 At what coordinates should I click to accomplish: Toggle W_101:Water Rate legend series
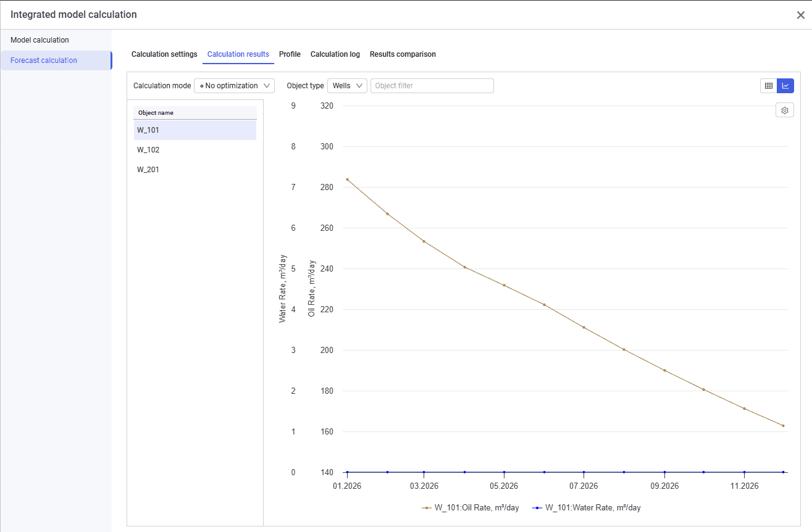click(x=585, y=508)
